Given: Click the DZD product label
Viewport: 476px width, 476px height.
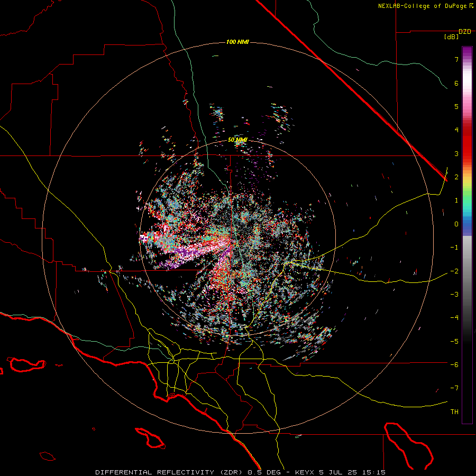Looking at the screenshot, I should [x=465, y=32].
